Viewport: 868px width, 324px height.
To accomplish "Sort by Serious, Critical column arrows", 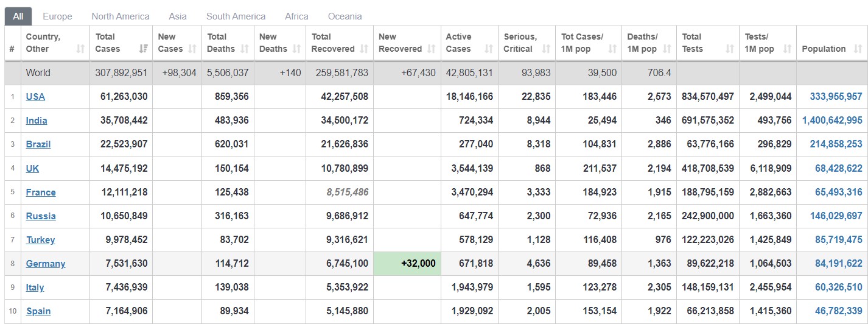I will (x=546, y=49).
